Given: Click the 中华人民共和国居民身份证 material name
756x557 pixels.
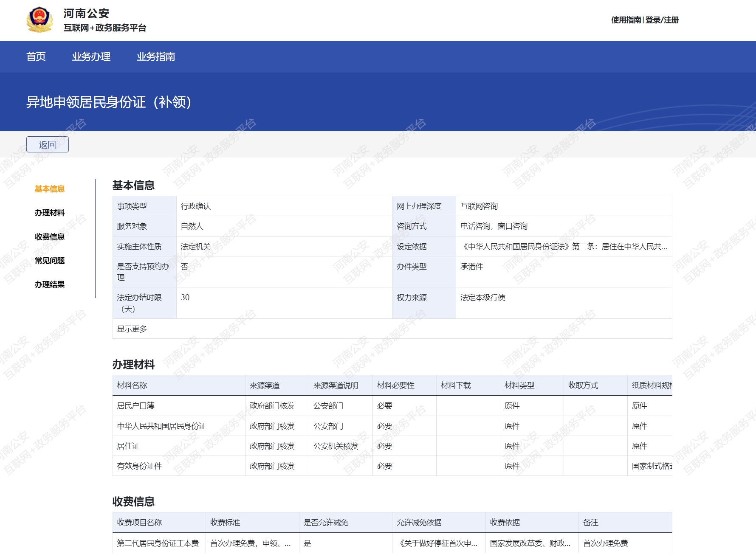Looking at the screenshot, I should [x=161, y=426].
